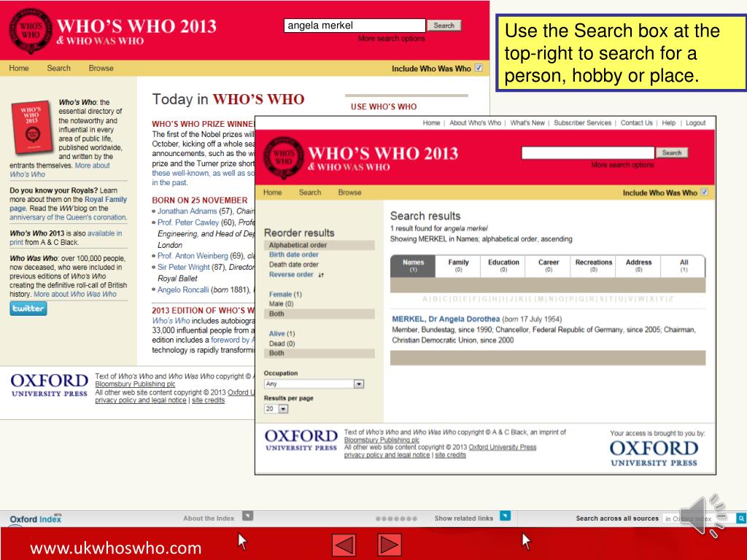The height and width of the screenshot is (560, 747).
Task: Select Reverse order
Action: pyautogui.click(x=291, y=275)
